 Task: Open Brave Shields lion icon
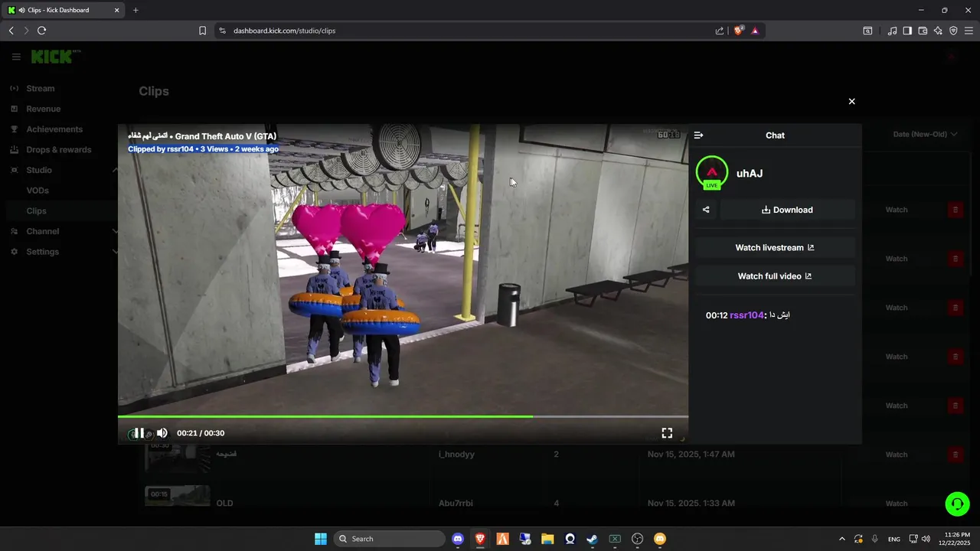(738, 31)
